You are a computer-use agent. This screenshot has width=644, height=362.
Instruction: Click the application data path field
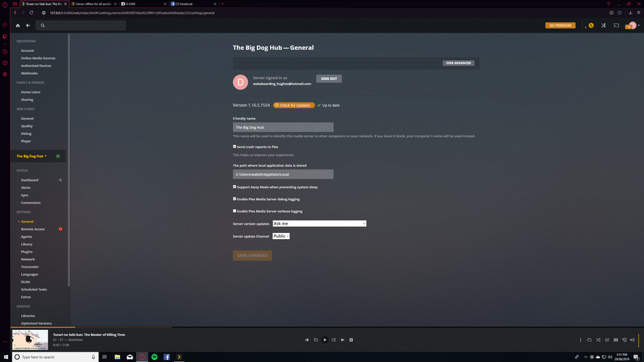pyautogui.click(x=283, y=174)
